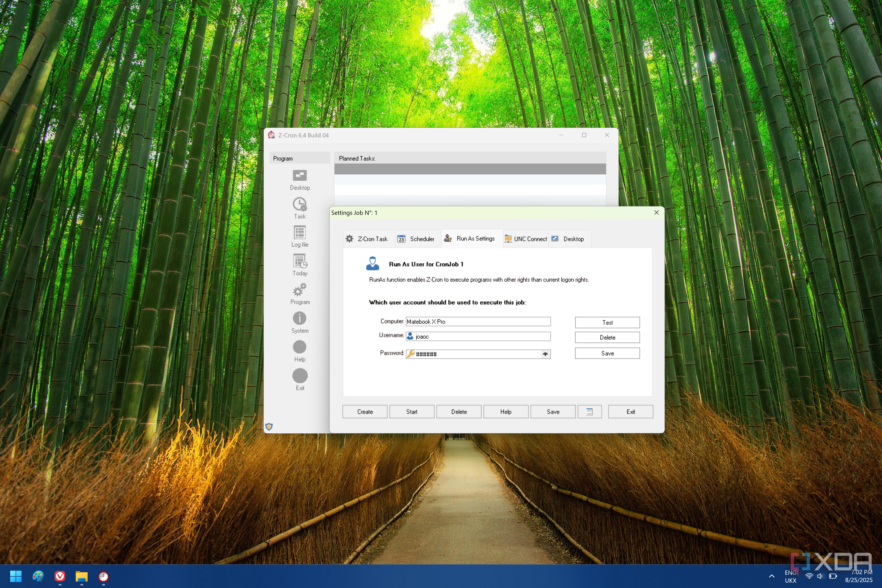Screen dimensions: 882x588
Task: Show hidden system tray icons
Action: coord(771,576)
